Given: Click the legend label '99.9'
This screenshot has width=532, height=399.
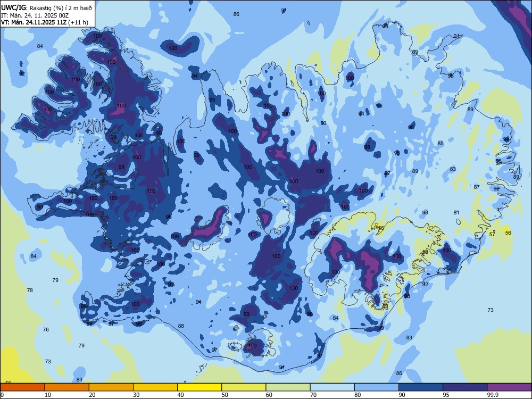Looking at the screenshot, I should click(x=492, y=395).
